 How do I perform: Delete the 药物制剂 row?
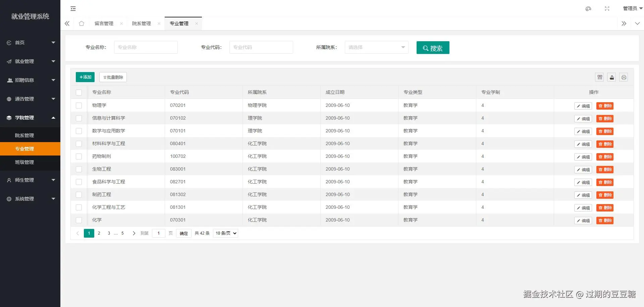point(605,157)
